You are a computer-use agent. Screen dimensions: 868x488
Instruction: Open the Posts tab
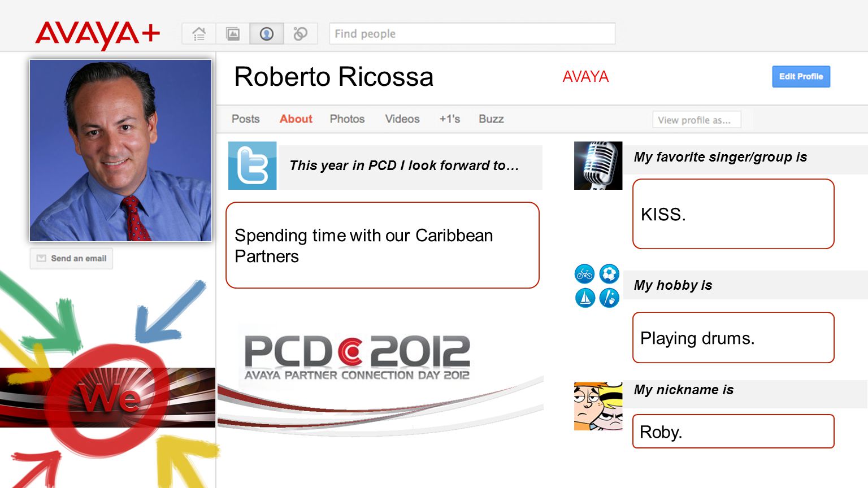click(x=245, y=119)
